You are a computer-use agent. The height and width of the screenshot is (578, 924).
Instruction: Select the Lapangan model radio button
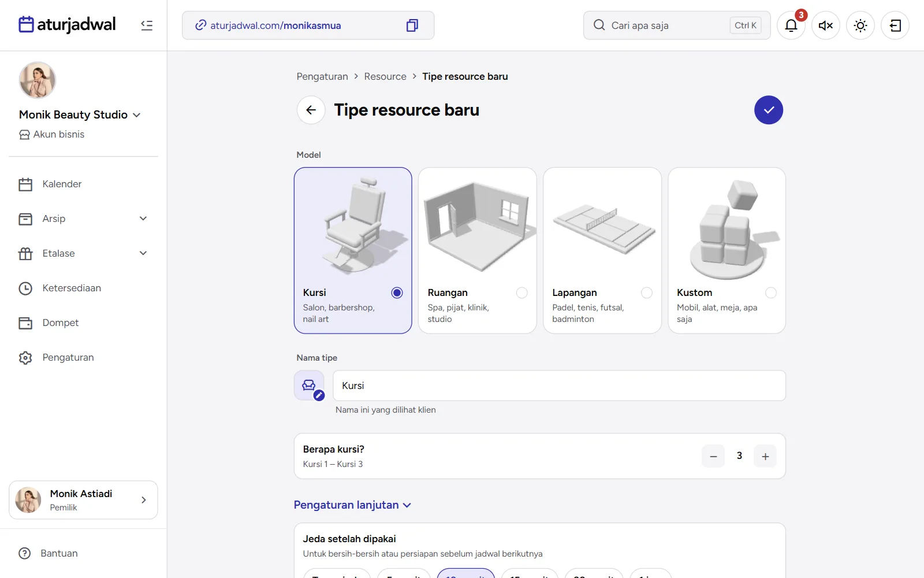point(647,292)
